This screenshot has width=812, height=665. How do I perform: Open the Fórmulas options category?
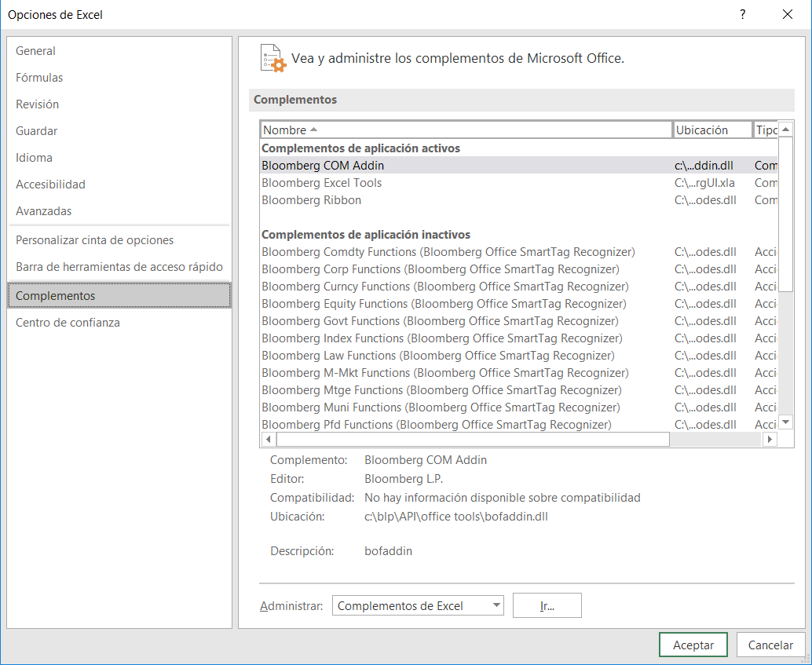pos(119,78)
